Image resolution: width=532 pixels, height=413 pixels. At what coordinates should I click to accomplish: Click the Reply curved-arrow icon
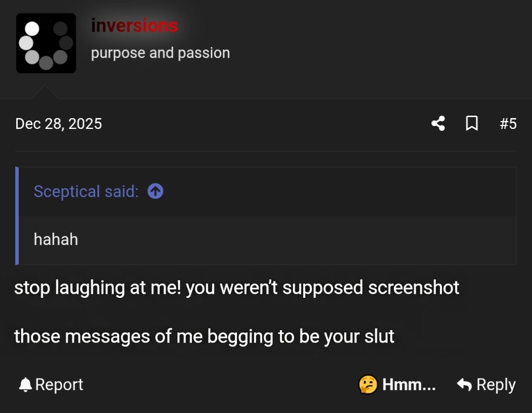point(463,384)
